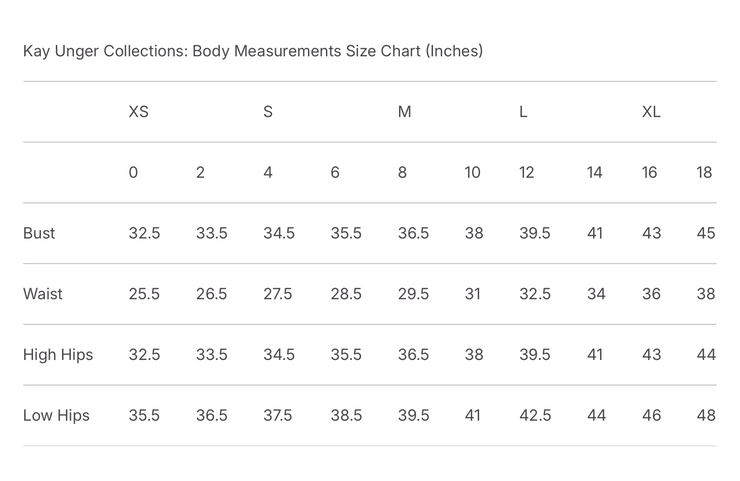The width and height of the screenshot is (740, 481).
Task: Select the XL size column header
Action: click(x=651, y=112)
